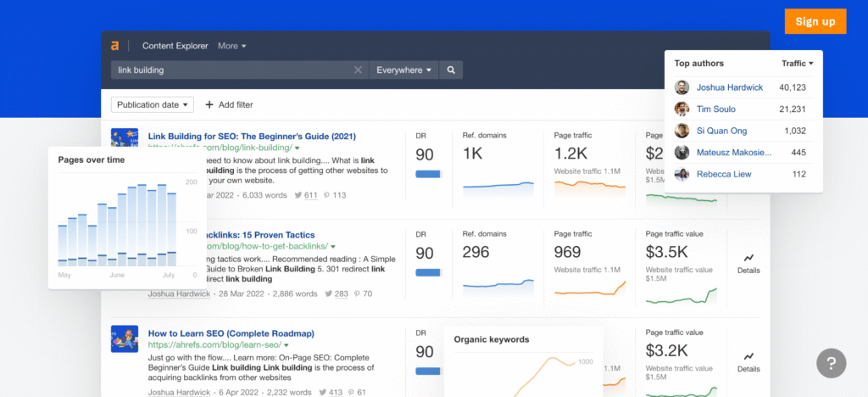Open thumbnail of How to Learn SEO article
The height and width of the screenshot is (397, 868).
[124, 338]
